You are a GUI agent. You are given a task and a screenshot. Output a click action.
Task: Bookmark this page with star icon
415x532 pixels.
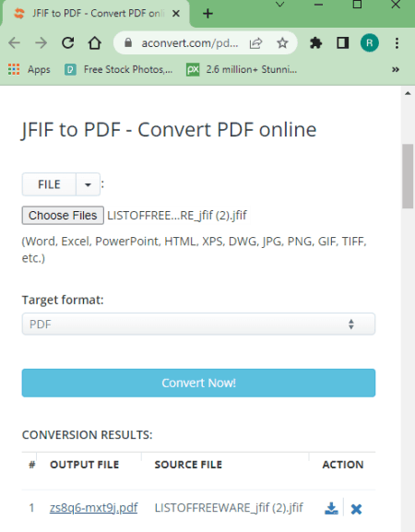point(282,43)
